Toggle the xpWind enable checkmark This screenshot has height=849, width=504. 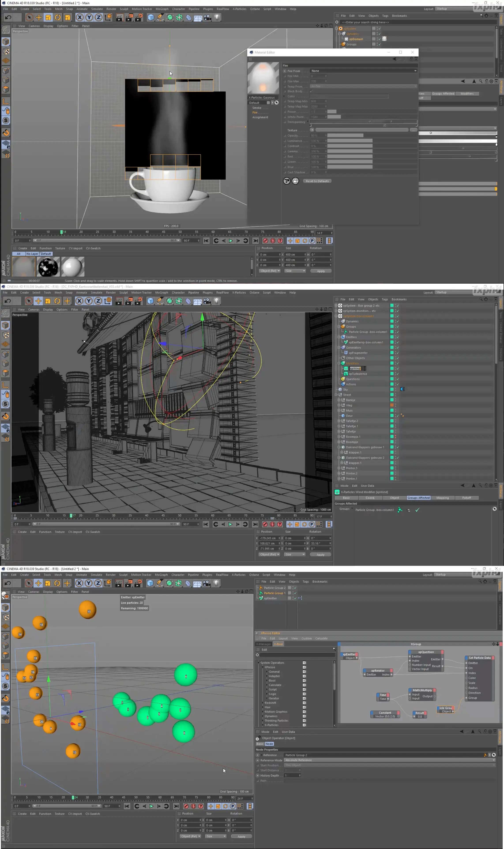click(x=397, y=368)
